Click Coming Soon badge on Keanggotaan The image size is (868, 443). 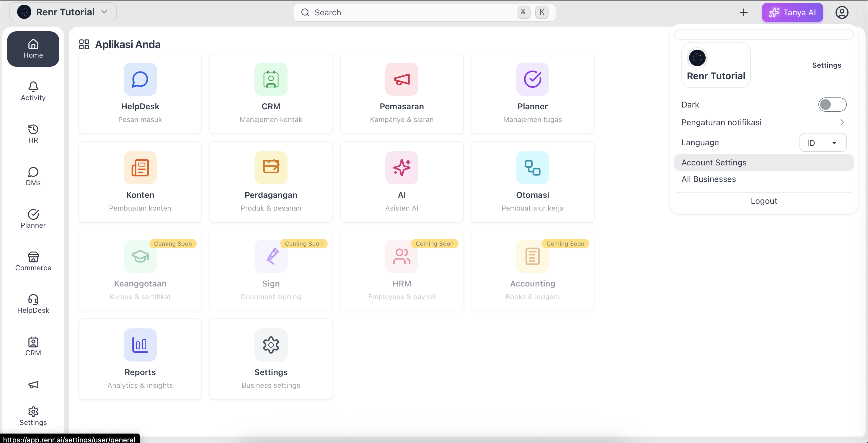pos(173,244)
